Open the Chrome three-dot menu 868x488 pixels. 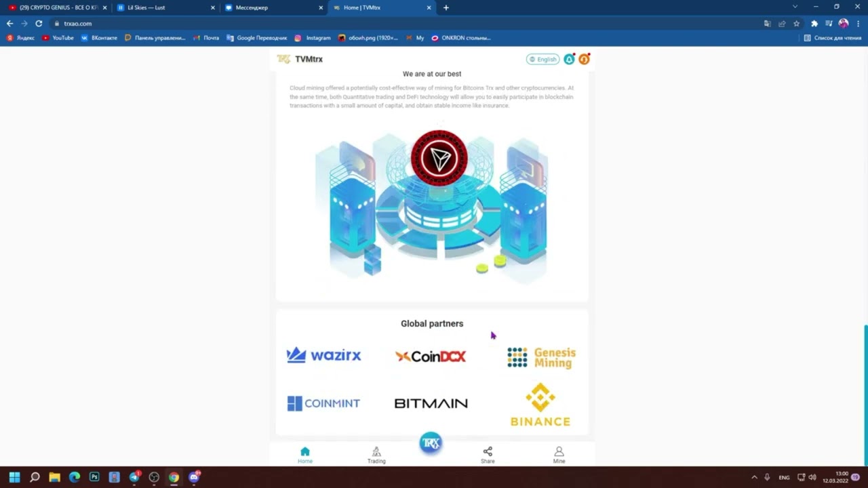859,23
